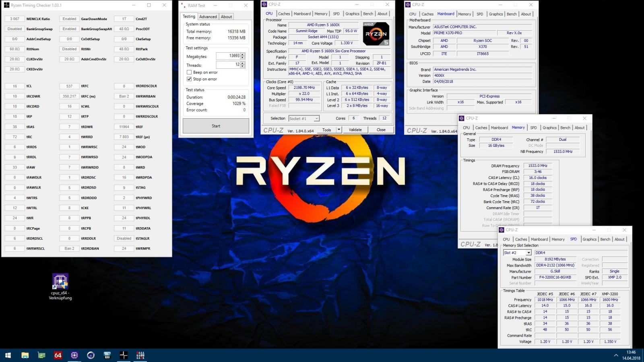
Task: Select the ProcODT 48.0Ω value
Action: click(124, 29)
